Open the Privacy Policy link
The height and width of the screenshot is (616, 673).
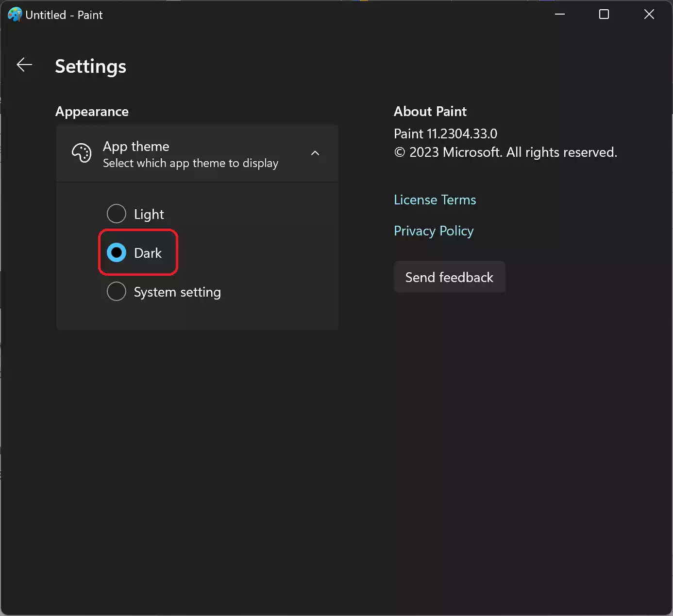pyautogui.click(x=434, y=231)
